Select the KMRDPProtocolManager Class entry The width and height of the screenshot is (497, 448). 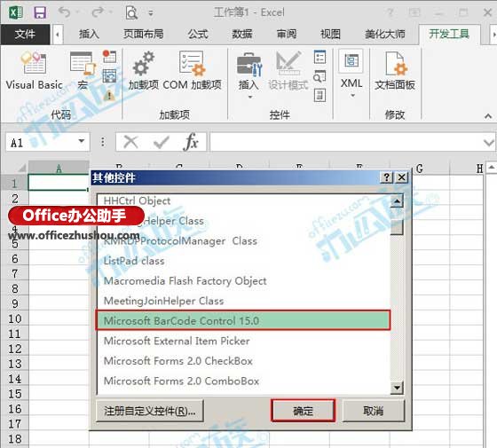243,240
